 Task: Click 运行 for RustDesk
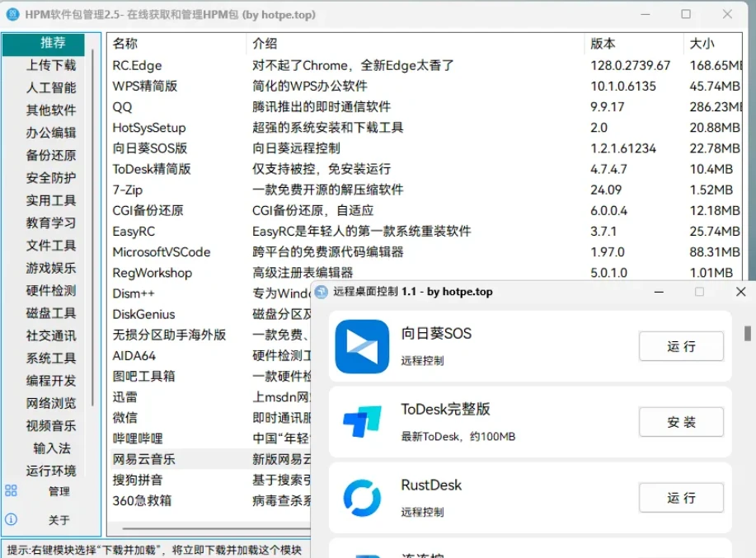[681, 498]
